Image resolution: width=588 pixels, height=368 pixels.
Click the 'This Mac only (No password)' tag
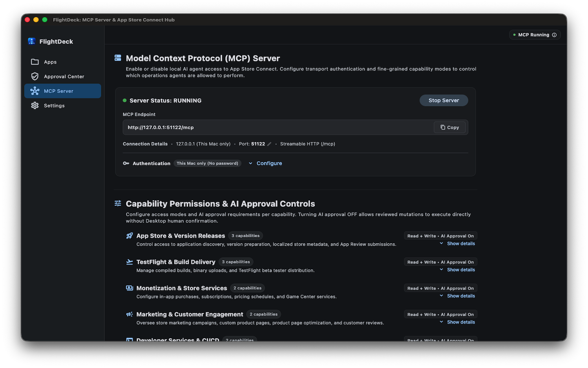(207, 163)
